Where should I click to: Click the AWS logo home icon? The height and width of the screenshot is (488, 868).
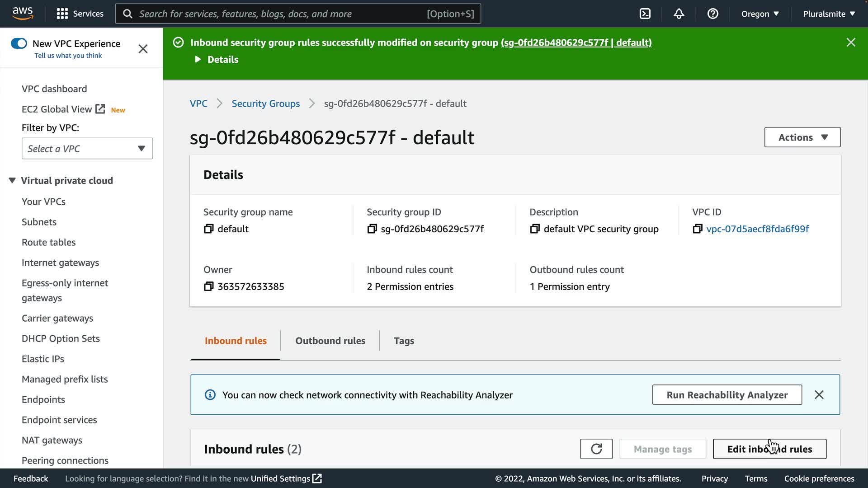23,14
